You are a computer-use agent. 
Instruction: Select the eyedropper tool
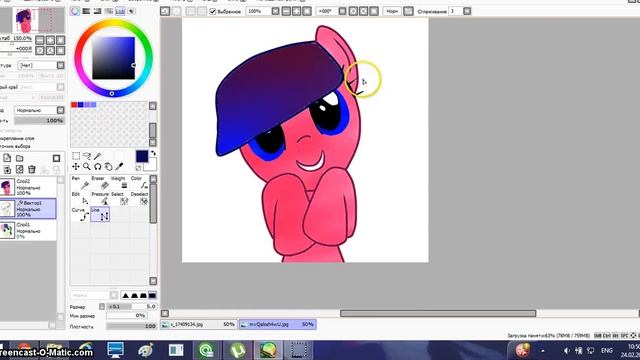click(119, 167)
